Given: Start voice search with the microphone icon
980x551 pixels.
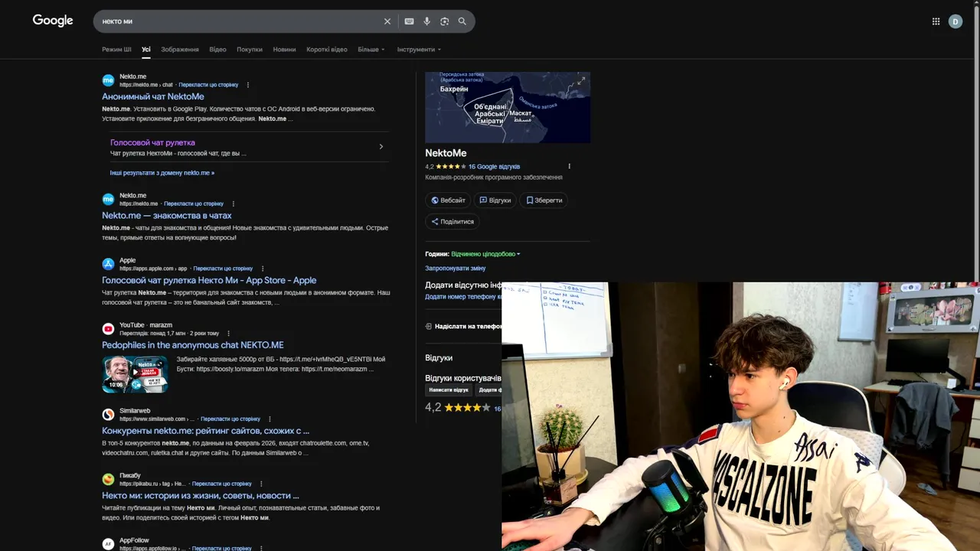Looking at the screenshot, I should [426, 21].
